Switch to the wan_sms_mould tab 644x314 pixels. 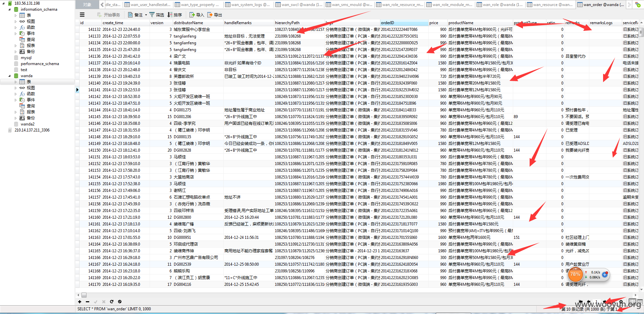click(348, 5)
